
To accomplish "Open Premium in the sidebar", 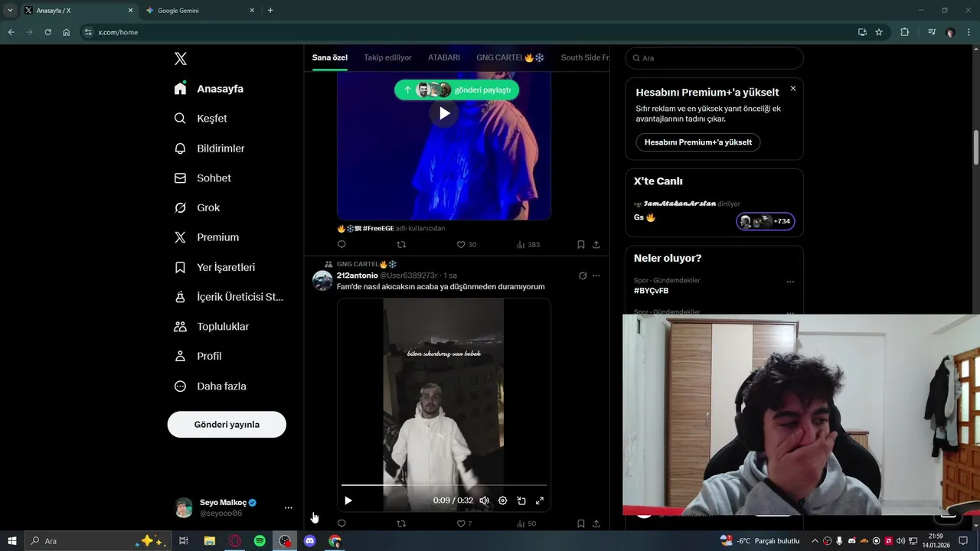I will pos(207,237).
